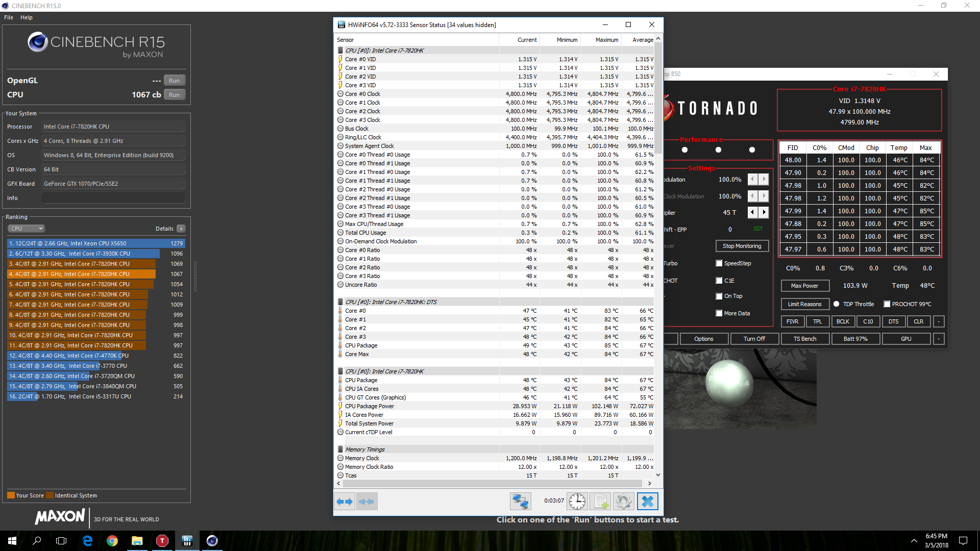Increase multiplier with right arrow at 45 T
The height and width of the screenshot is (551, 980).
point(764,212)
